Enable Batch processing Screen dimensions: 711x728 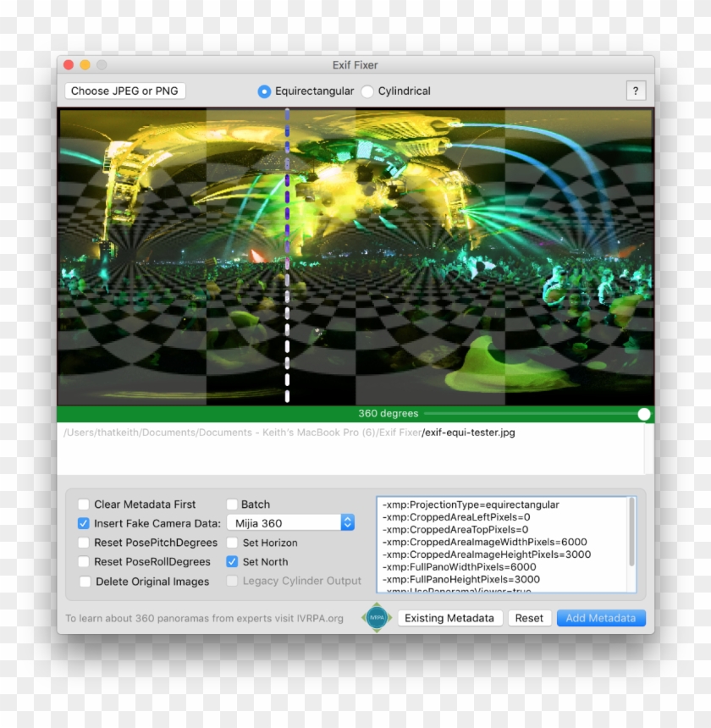click(231, 504)
